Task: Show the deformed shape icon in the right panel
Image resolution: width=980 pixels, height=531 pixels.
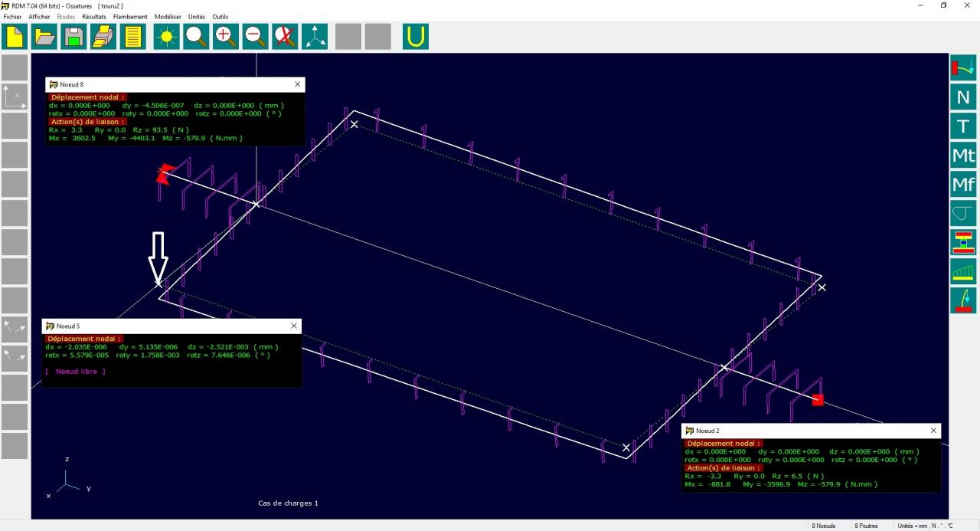Action: [x=963, y=67]
